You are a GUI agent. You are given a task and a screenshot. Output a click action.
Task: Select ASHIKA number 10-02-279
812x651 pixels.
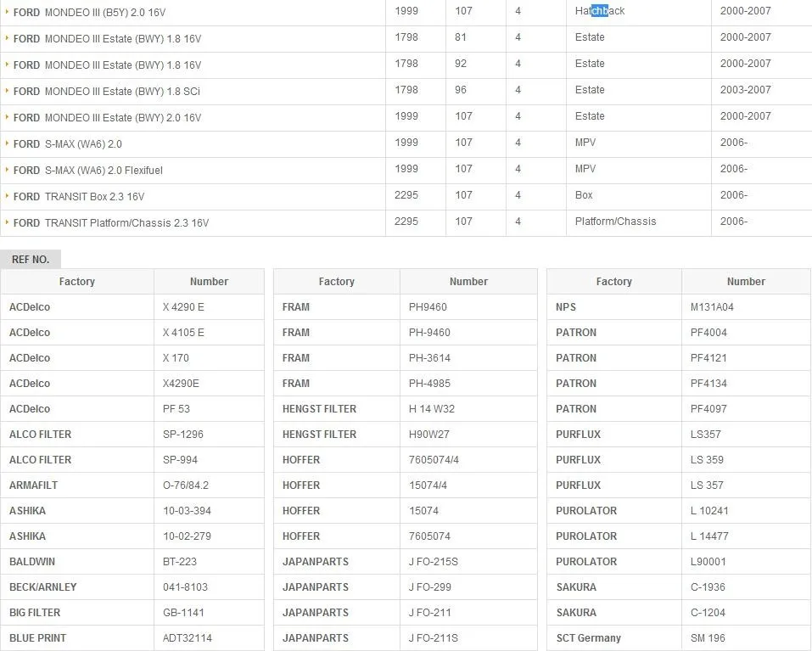tap(187, 536)
